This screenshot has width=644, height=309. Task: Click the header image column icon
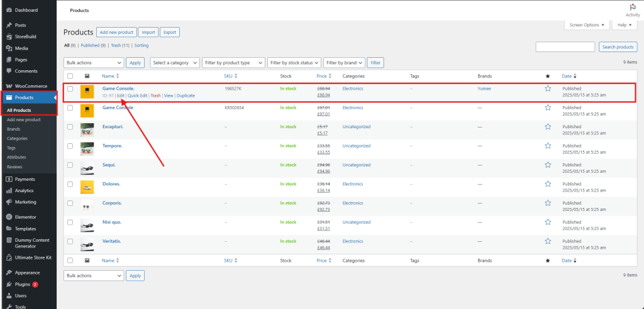click(x=87, y=77)
